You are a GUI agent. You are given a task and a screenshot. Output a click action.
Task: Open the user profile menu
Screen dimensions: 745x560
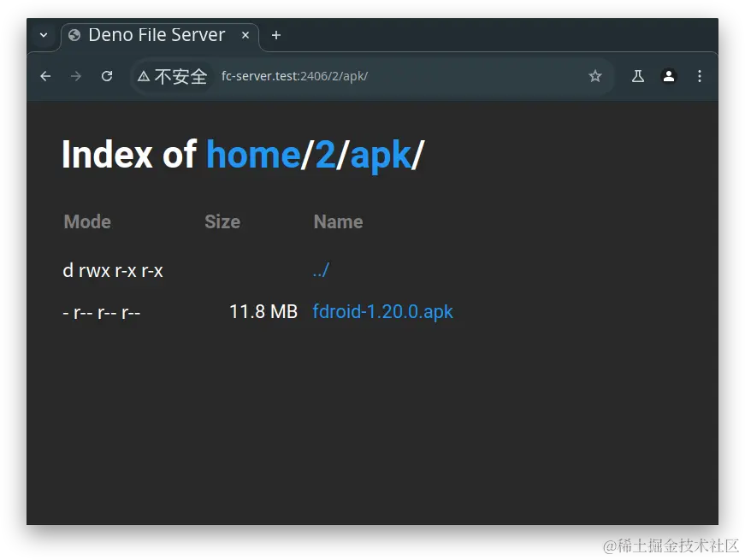pos(669,76)
